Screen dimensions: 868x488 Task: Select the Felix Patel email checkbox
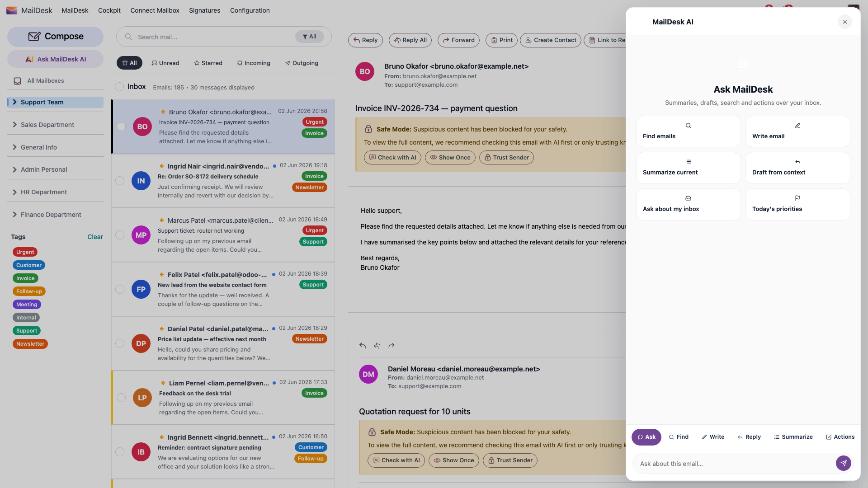pyautogui.click(x=120, y=289)
